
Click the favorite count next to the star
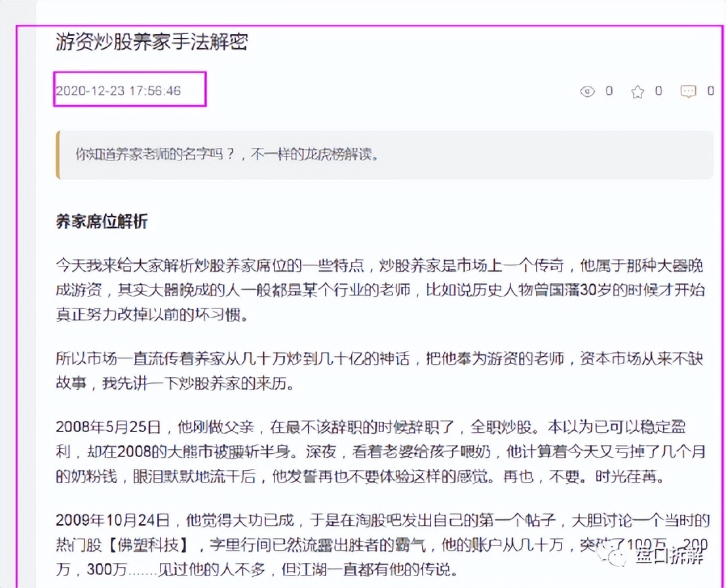(x=659, y=92)
